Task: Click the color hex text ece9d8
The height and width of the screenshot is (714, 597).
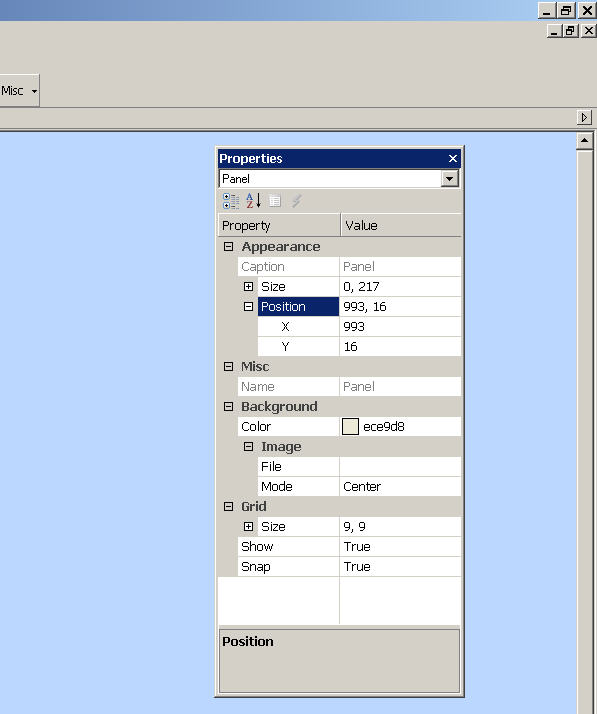Action: (384, 427)
